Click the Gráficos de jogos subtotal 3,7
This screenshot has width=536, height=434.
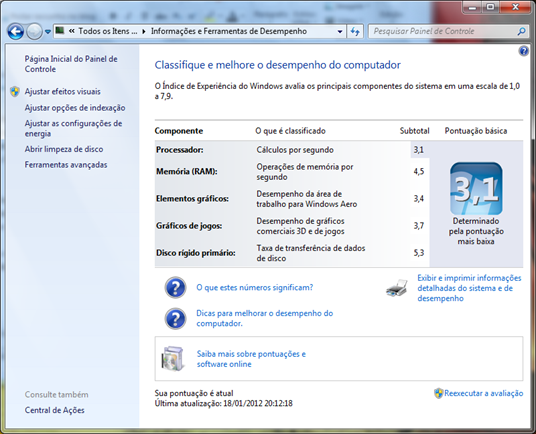pos(419,226)
